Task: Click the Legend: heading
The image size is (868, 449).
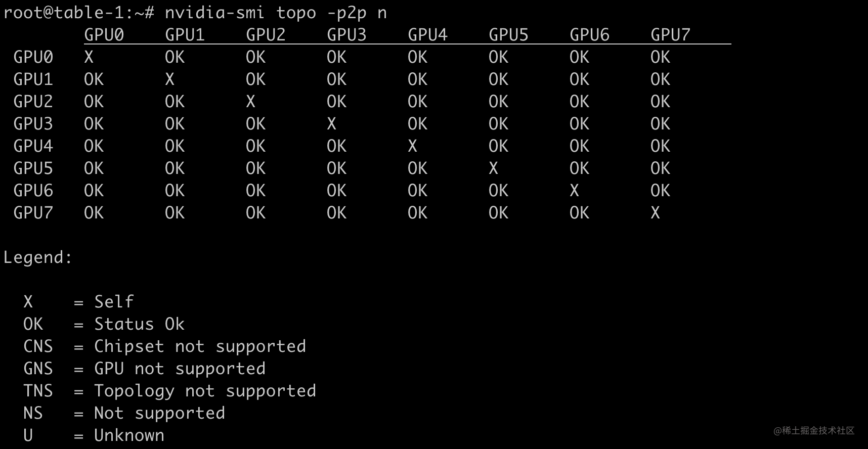Action: coord(38,257)
